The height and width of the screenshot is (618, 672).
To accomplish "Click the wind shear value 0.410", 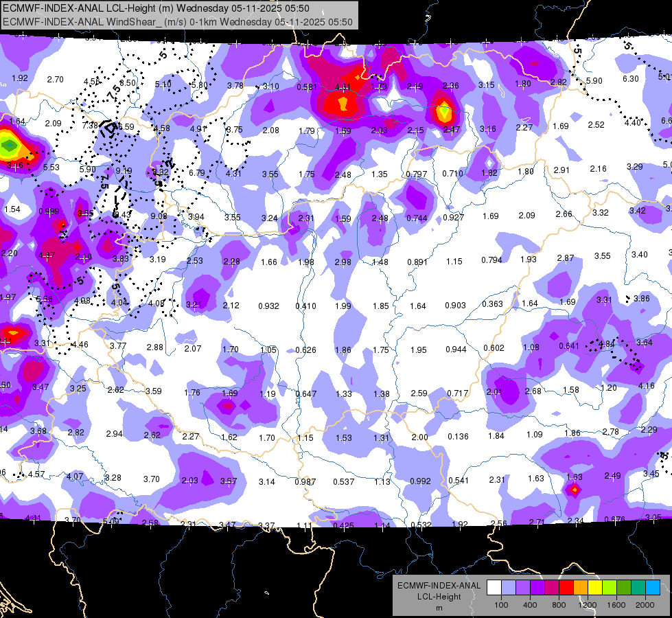I will point(305,306).
